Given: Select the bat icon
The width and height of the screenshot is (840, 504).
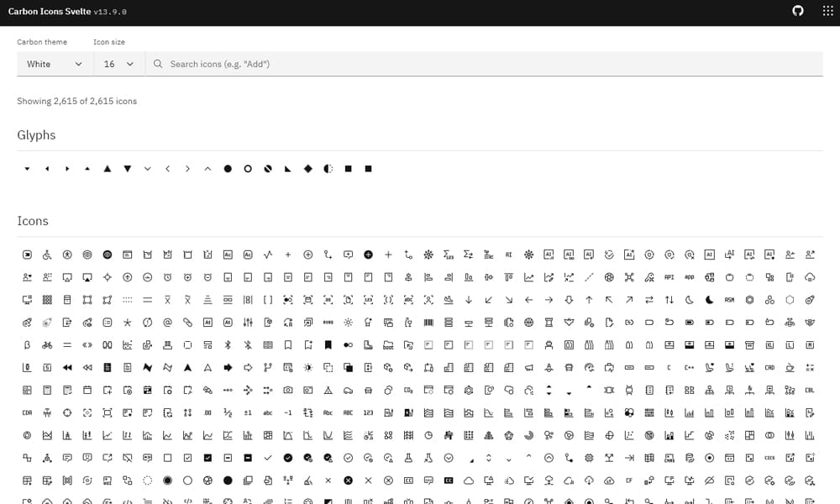Looking at the screenshot, I should click(x=569, y=323).
